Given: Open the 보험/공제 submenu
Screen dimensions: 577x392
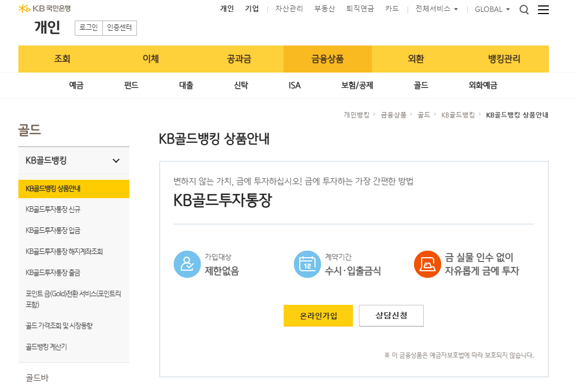Looking at the screenshot, I should 357,86.
